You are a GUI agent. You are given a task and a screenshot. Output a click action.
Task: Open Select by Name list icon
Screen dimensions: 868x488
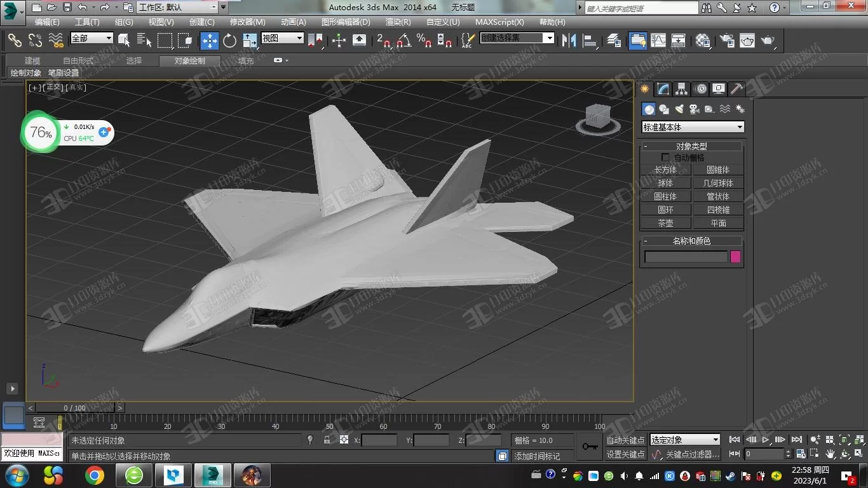pyautogui.click(x=144, y=41)
